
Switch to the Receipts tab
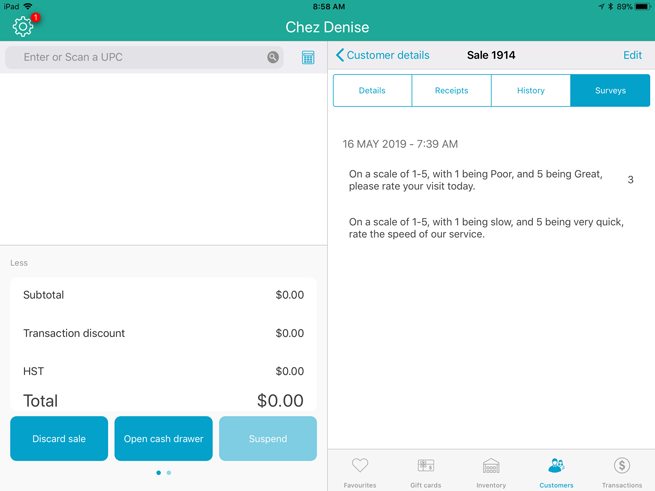(451, 91)
